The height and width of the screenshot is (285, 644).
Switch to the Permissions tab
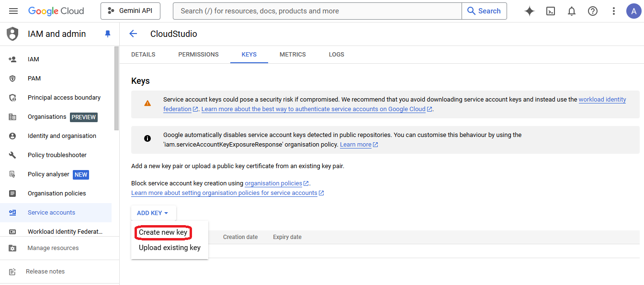[198, 55]
